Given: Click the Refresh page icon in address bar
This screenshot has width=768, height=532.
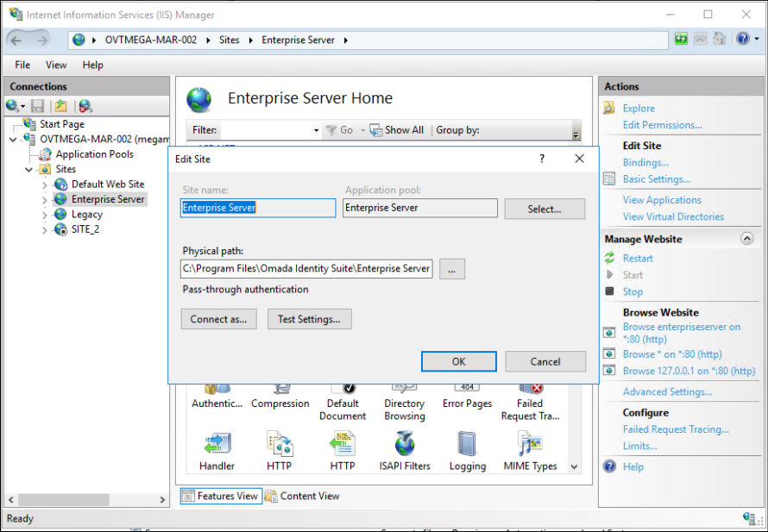Looking at the screenshot, I should [x=681, y=39].
